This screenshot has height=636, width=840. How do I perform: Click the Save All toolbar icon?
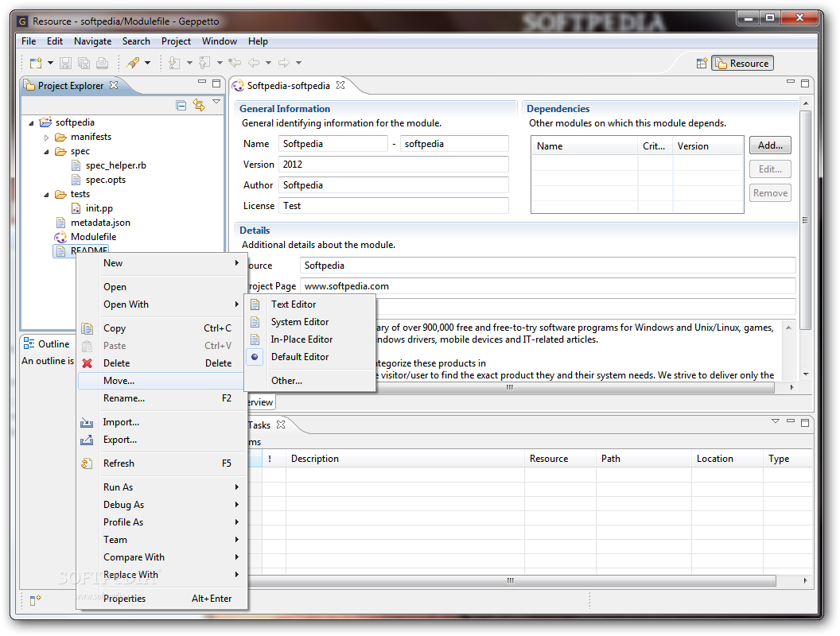(x=84, y=63)
